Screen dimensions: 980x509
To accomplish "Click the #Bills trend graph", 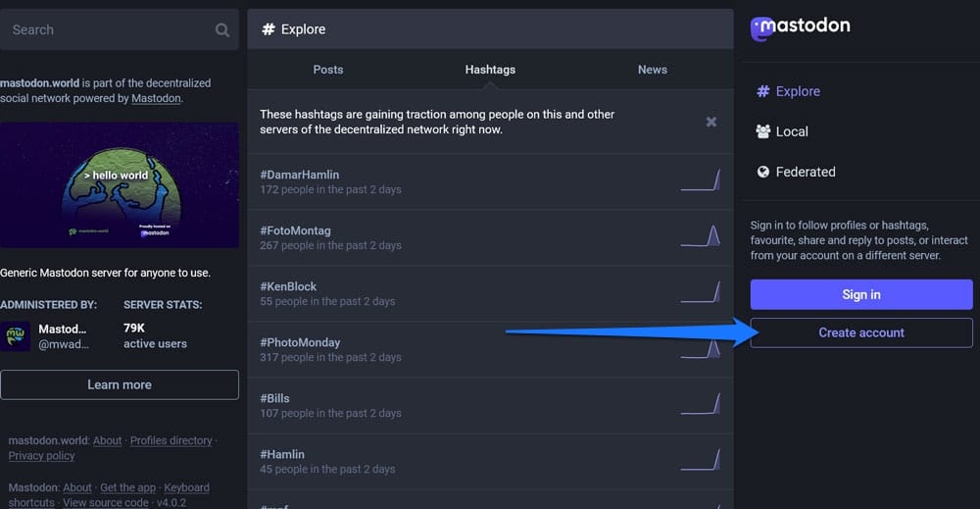I will coord(701,404).
